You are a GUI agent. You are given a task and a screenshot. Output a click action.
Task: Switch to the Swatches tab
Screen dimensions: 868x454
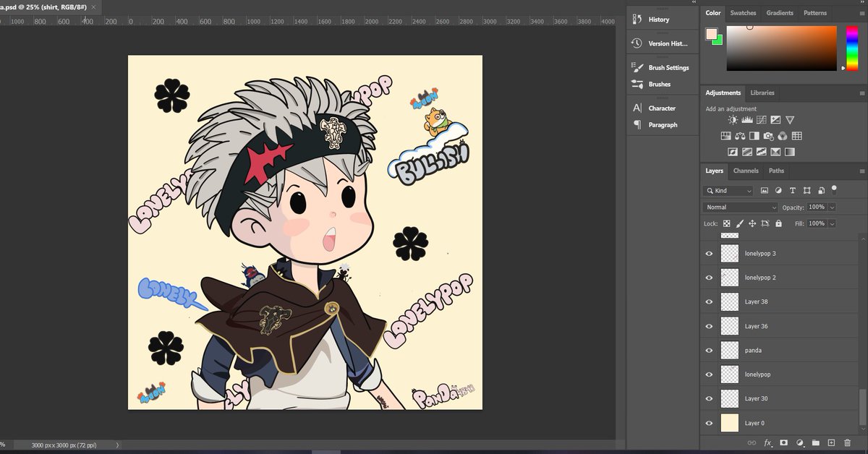743,13
